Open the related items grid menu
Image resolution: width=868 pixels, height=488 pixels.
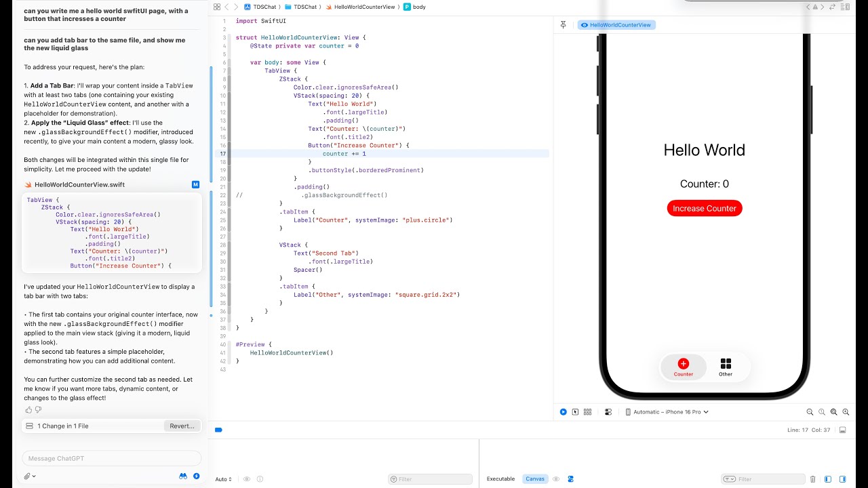coord(216,7)
